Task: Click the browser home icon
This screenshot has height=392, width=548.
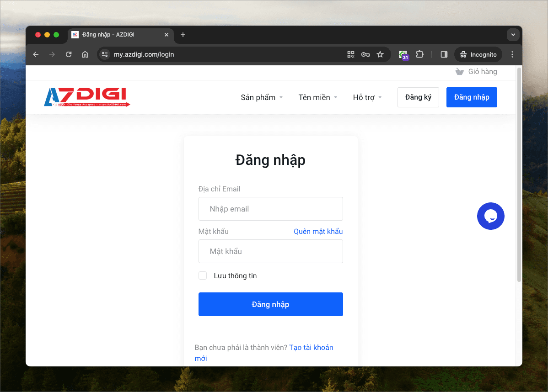Action: coord(85,54)
